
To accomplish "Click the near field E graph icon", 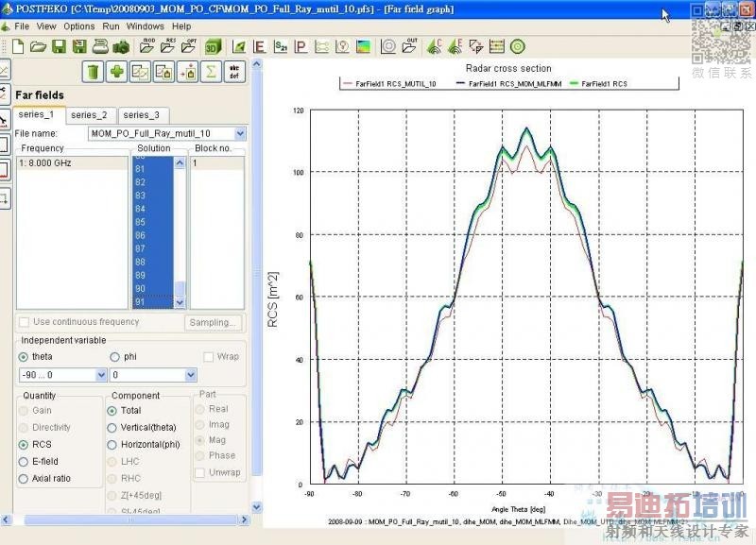I will point(259,46).
